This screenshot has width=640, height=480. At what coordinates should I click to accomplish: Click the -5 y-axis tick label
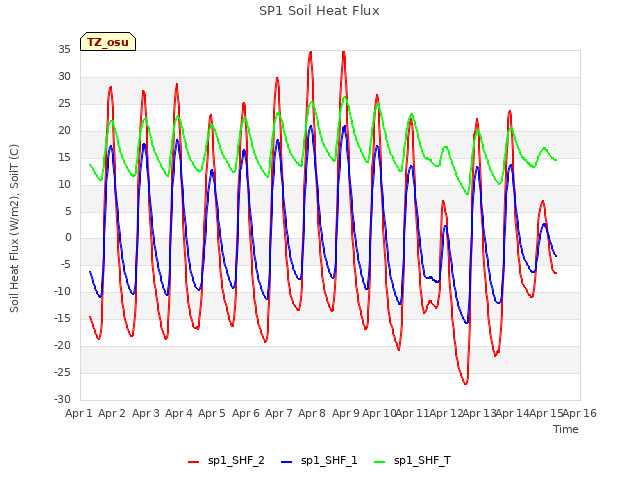pos(65,264)
